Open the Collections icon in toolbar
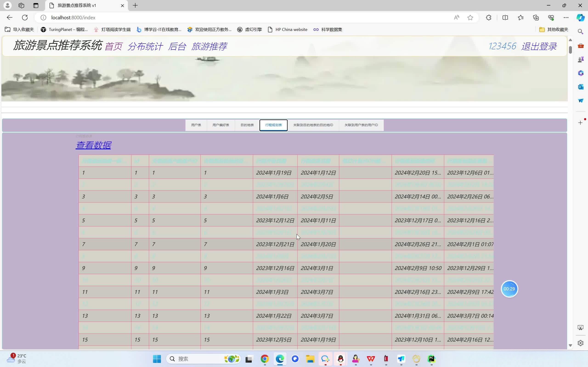This screenshot has height=367, width=588. (x=536, y=17)
